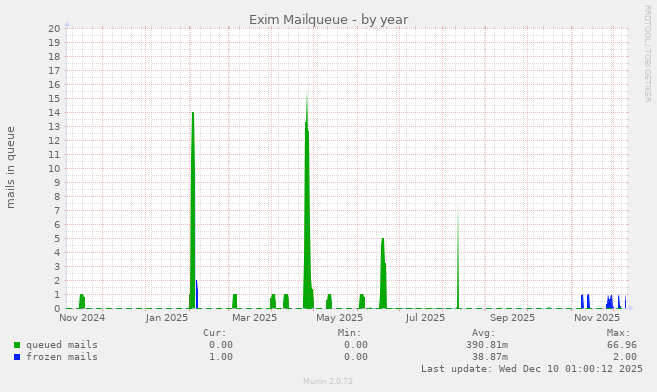657x392 pixels.
Task: Click the y-axis value 20
Action: [54, 28]
